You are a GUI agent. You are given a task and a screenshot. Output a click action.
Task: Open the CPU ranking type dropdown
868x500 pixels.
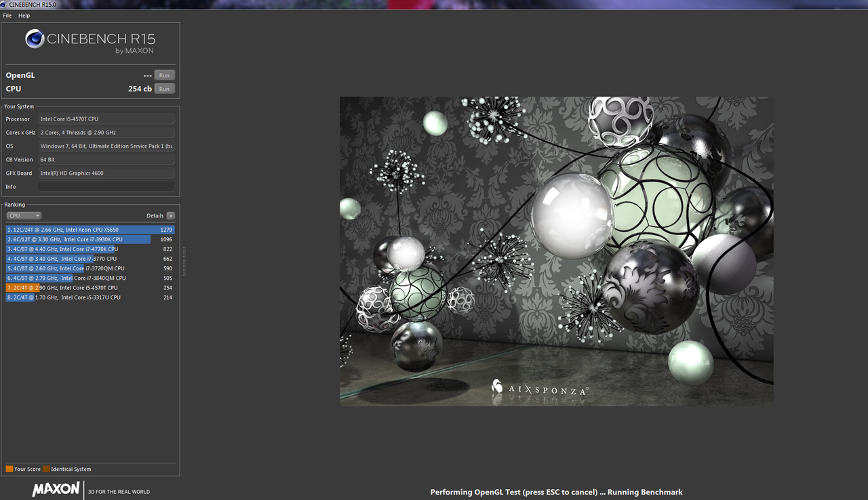click(x=24, y=215)
